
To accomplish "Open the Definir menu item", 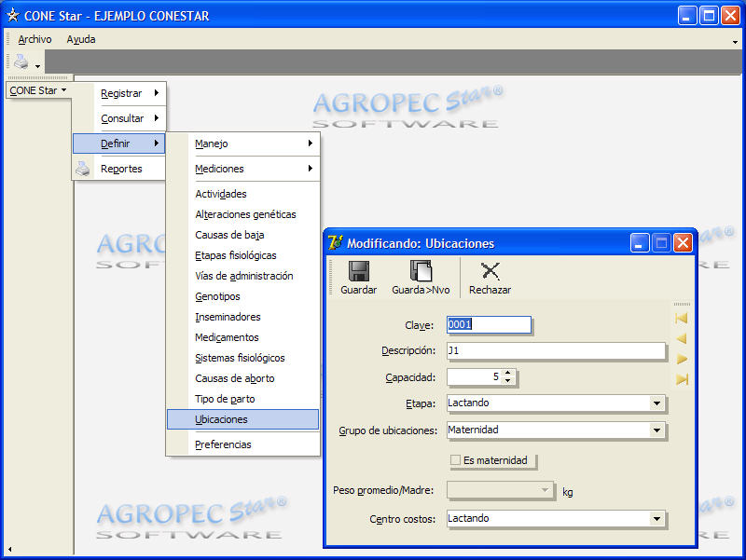I will (x=119, y=143).
